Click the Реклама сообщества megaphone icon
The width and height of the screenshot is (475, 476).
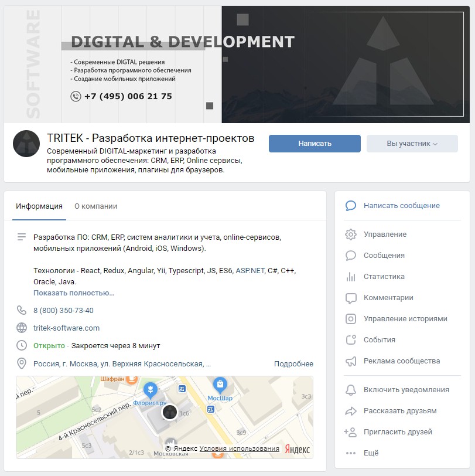(351, 361)
